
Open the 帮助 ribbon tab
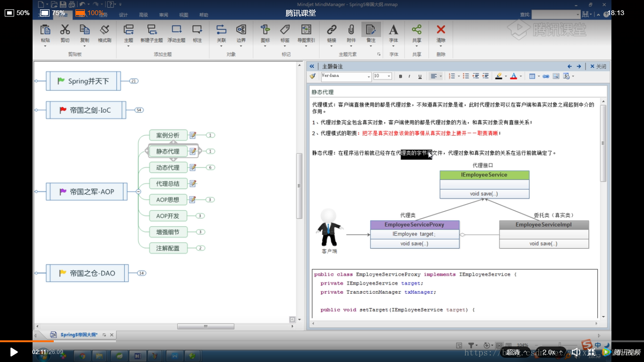point(204,15)
